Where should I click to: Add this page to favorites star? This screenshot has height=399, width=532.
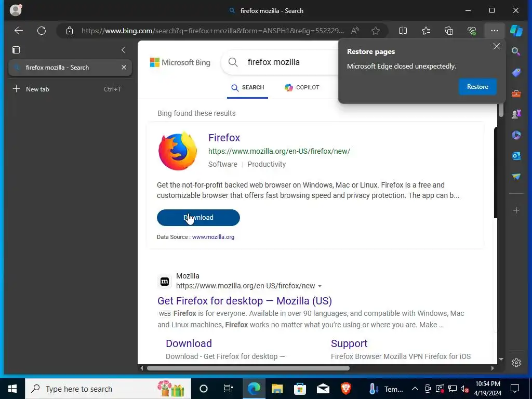[x=375, y=31]
